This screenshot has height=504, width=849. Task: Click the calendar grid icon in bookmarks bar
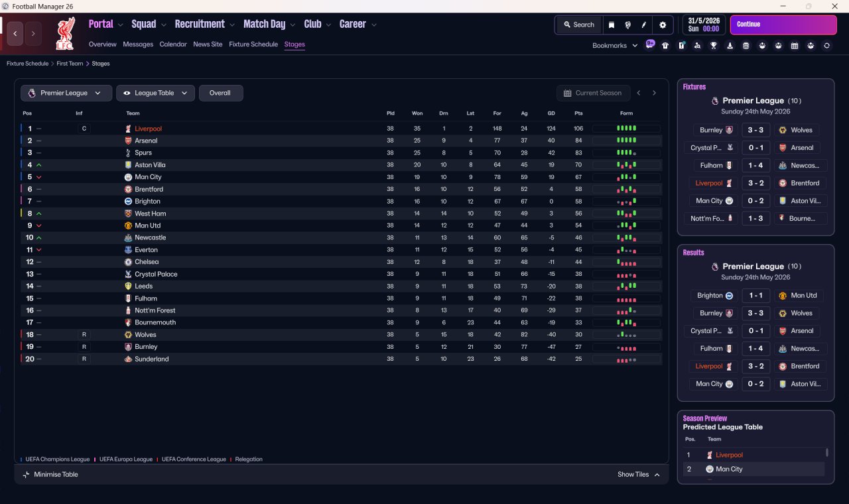pos(795,46)
